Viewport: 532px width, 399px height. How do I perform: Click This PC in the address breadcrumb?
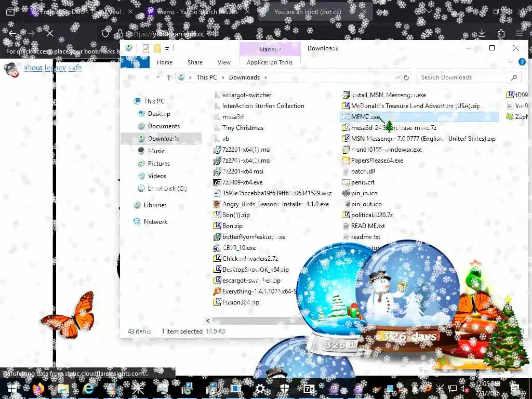pos(206,77)
